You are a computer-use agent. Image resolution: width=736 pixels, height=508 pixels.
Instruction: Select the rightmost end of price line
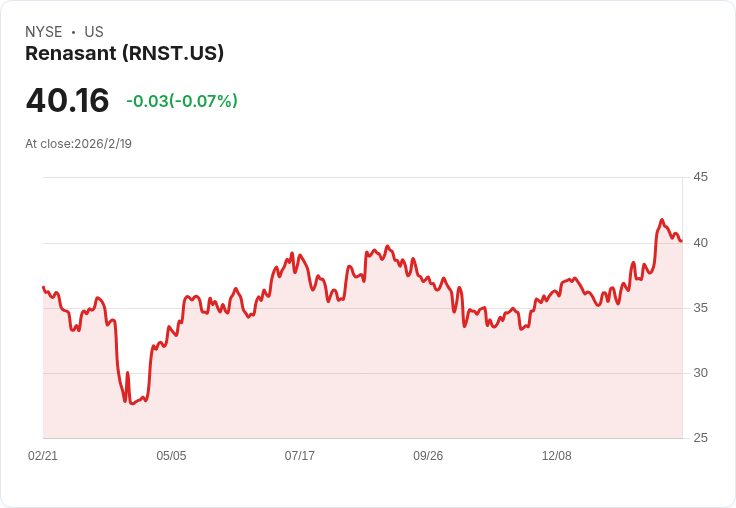point(681,241)
